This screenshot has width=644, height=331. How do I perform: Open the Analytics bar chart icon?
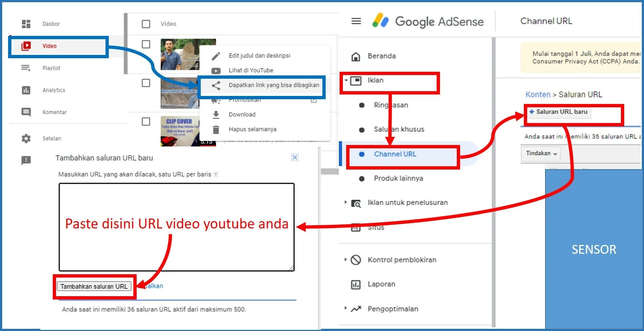[x=26, y=90]
